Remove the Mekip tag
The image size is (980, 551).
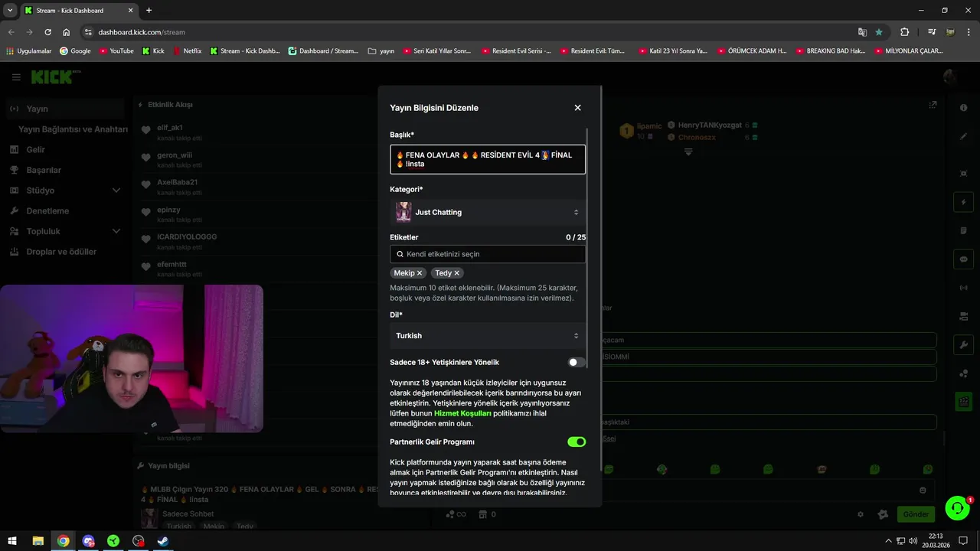point(420,273)
